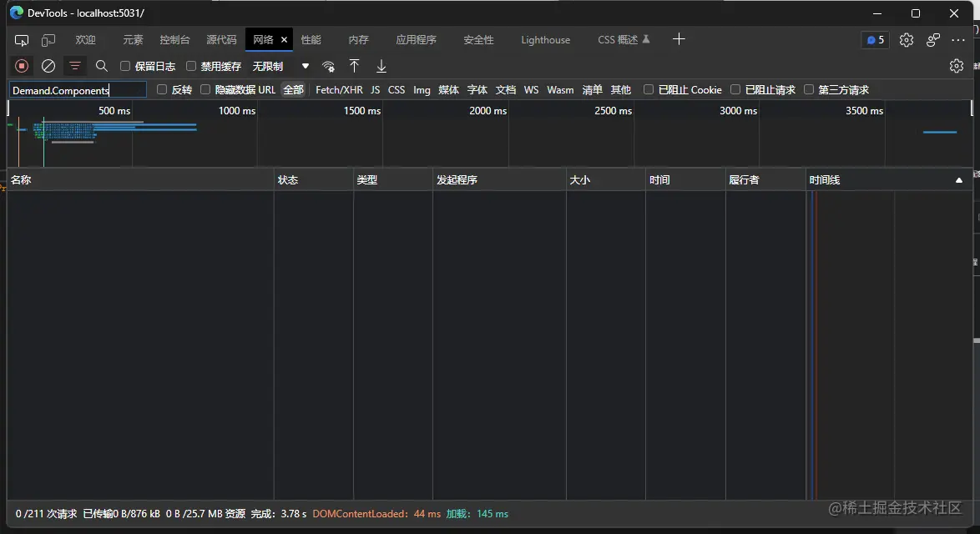Sort by the 时间 column header

(x=685, y=180)
